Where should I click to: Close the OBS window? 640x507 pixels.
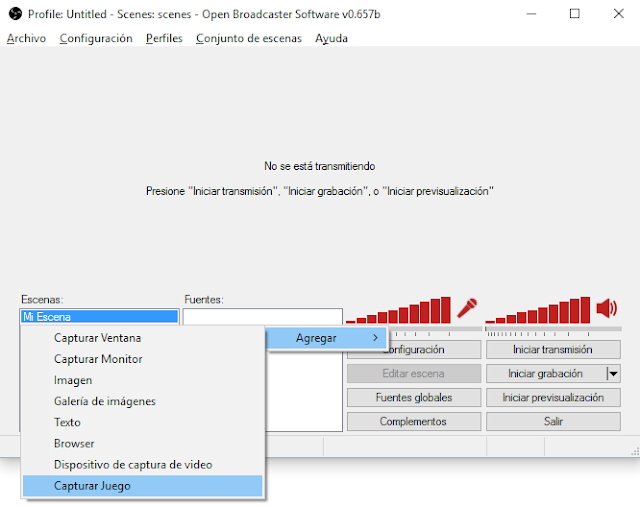[x=618, y=14]
